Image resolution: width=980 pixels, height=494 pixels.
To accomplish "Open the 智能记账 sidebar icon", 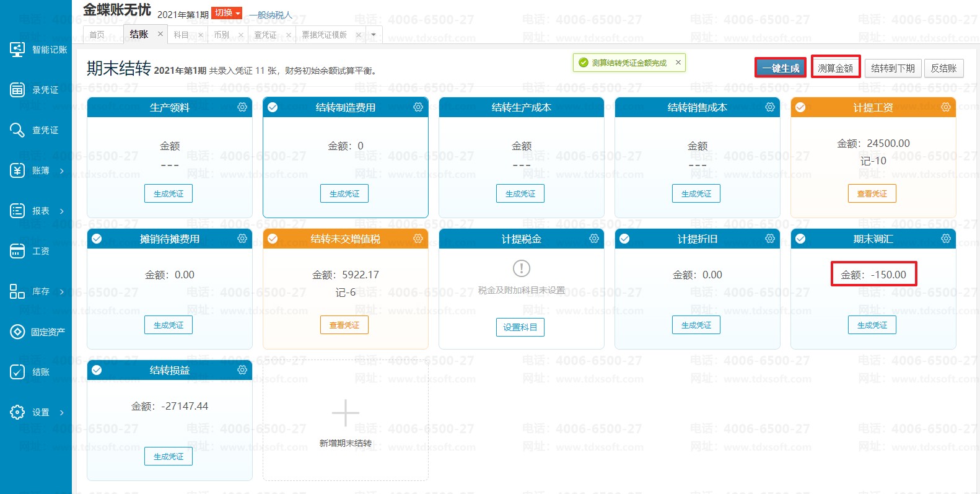I will tap(17, 50).
